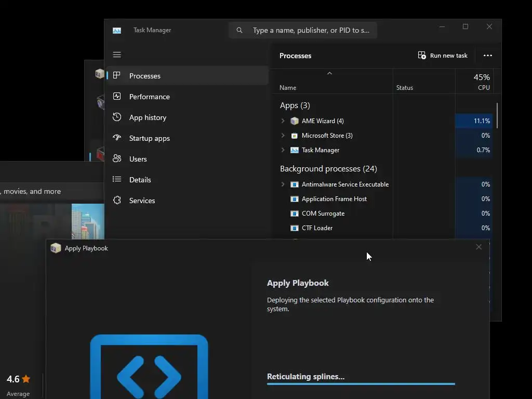The height and width of the screenshot is (399, 532).
Task: Click the Task Manager title bar icon
Action: (117, 31)
